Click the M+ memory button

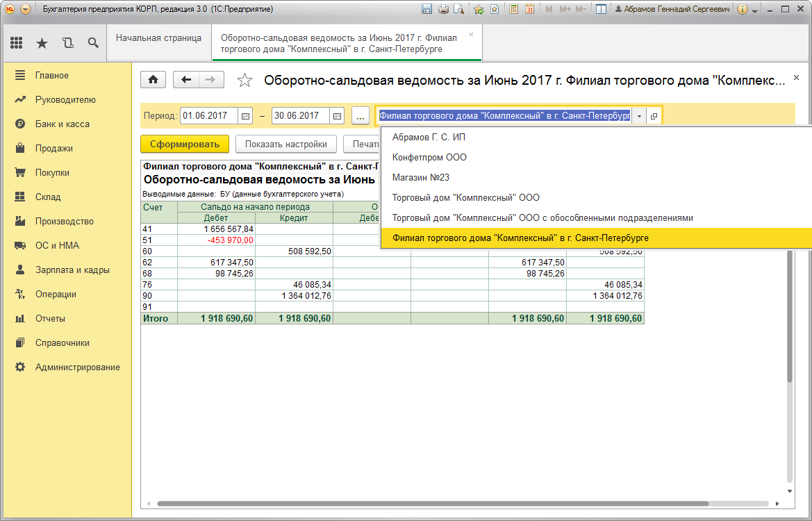(565, 9)
